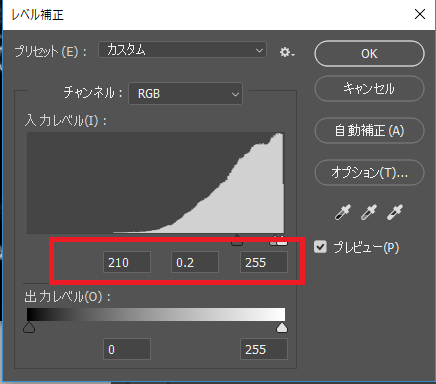Click the キャンセル button
This screenshot has height=384, width=436.
(x=369, y=88)
